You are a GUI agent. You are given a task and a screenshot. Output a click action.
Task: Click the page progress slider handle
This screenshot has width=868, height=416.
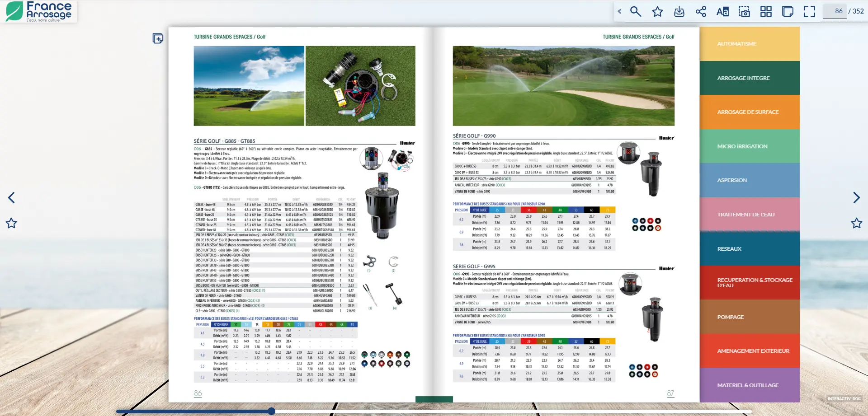click(x=271, y=411)
